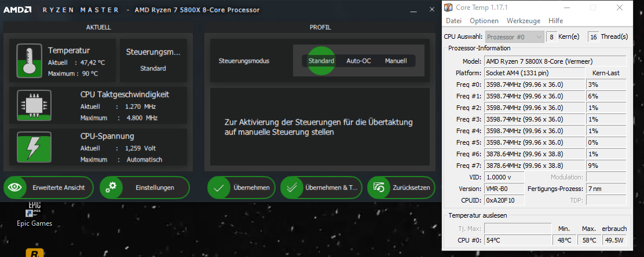Click the VID value 1.0000 v

click(x=504, y=177)
